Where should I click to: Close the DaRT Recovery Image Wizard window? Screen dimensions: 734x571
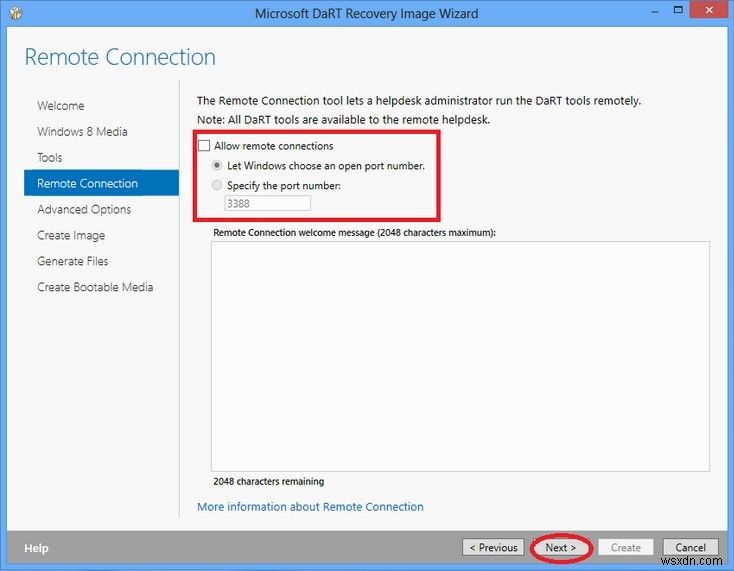pos(709,10)
